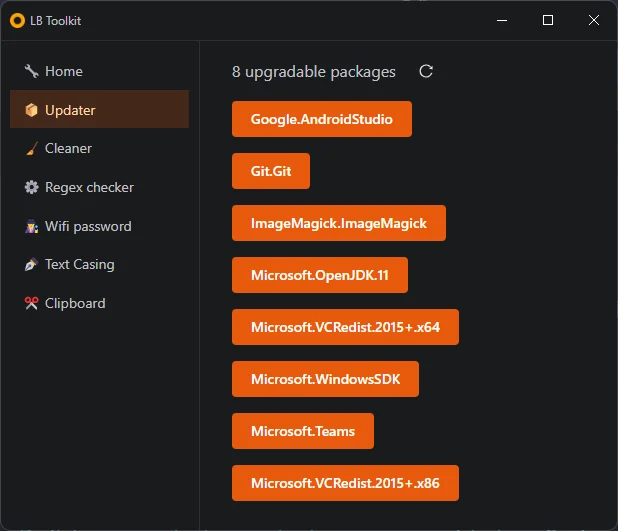Click the scissors icon beside Clipboard
This screenshot has height=531, width=618.
32,303
